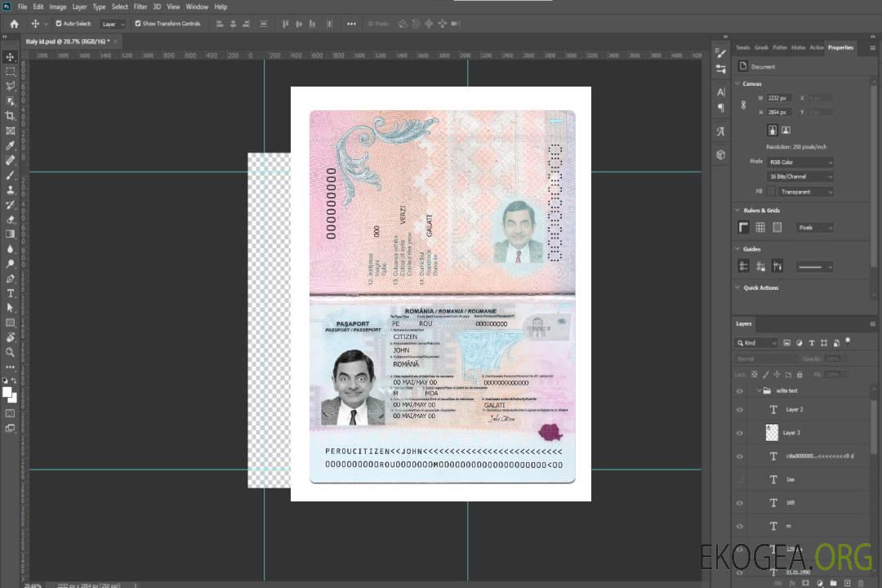Open the File menu
The image size is (882, 588).
(x=23, y=7)
